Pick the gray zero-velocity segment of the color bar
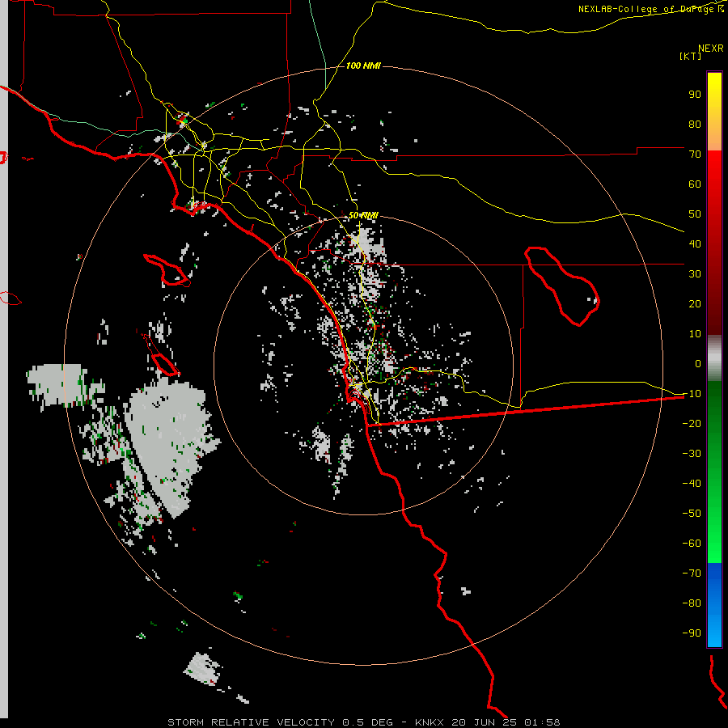The image size is (728, 728). point(714,358)
